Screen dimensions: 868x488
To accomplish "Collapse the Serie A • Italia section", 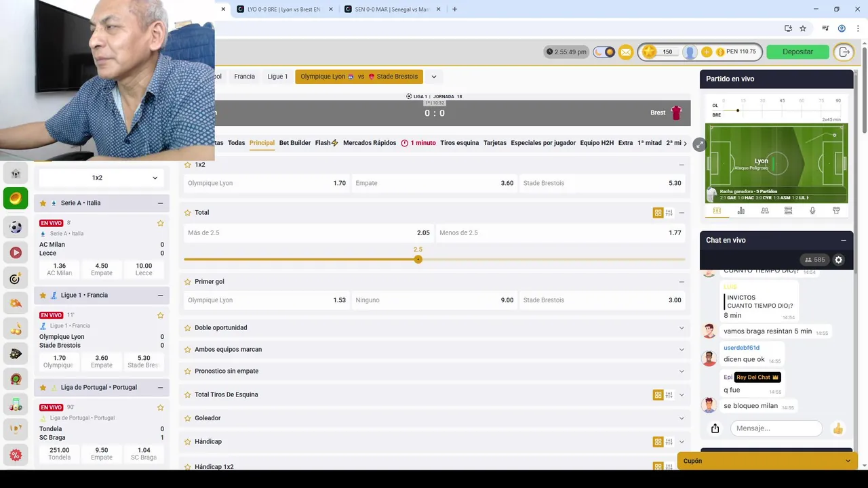I will pyautogui.click(x=160, y=203).
